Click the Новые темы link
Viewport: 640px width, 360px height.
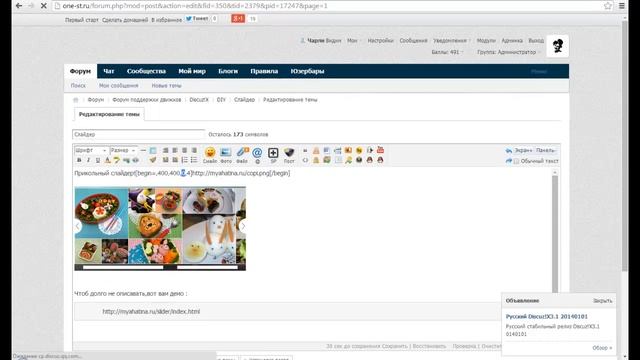click(x=167, y=86)
